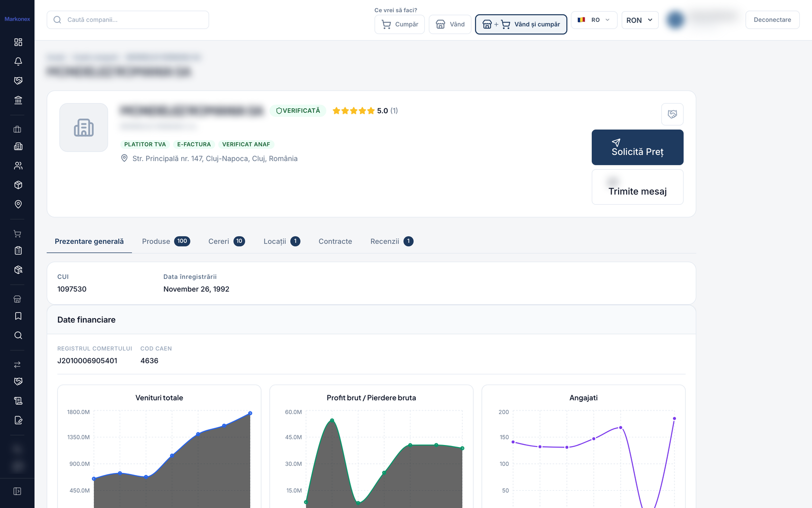This screenshot has width=812, height=508.
Task: Click the CUI value 1097530
Action: pyautogui.click(x=72, y=289)
